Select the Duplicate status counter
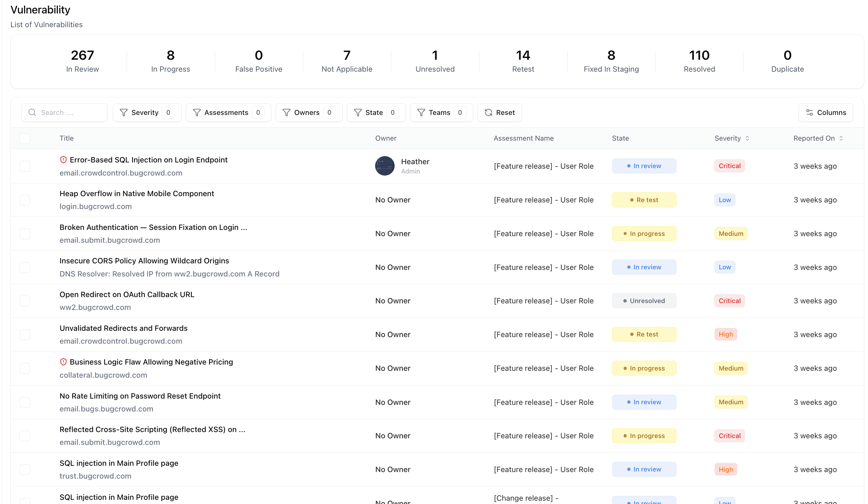868x504 pixels. pyautogui.click(x=787, y=61)
